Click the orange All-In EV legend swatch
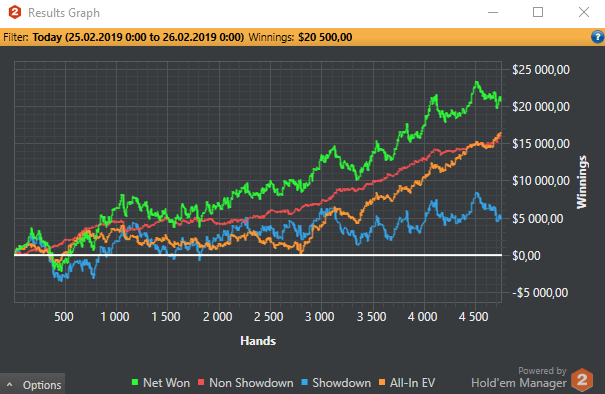The width and height of the screenshot is (605, 394). pos(382,382)
